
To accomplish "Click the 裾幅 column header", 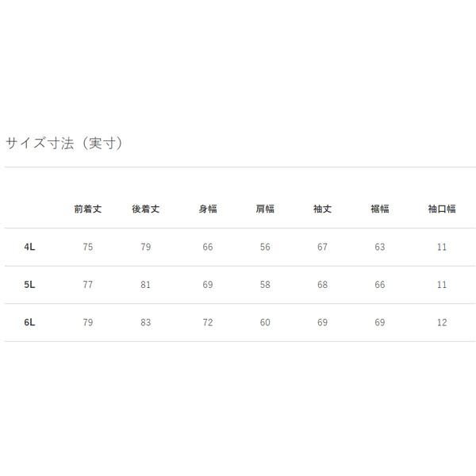I will [x=380, y=209].
